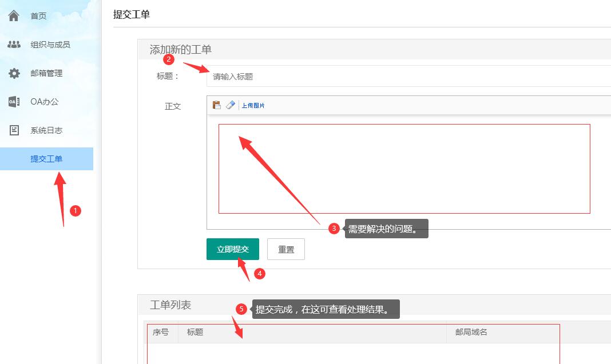Select the eraser icon to clear formatting

click(x=231, y=105)
